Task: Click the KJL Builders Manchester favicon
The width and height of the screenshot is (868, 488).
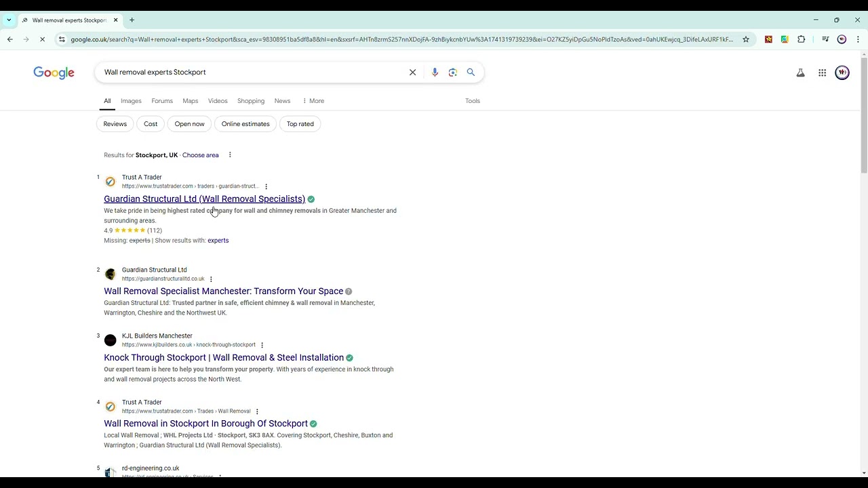Action: (111, 340)
